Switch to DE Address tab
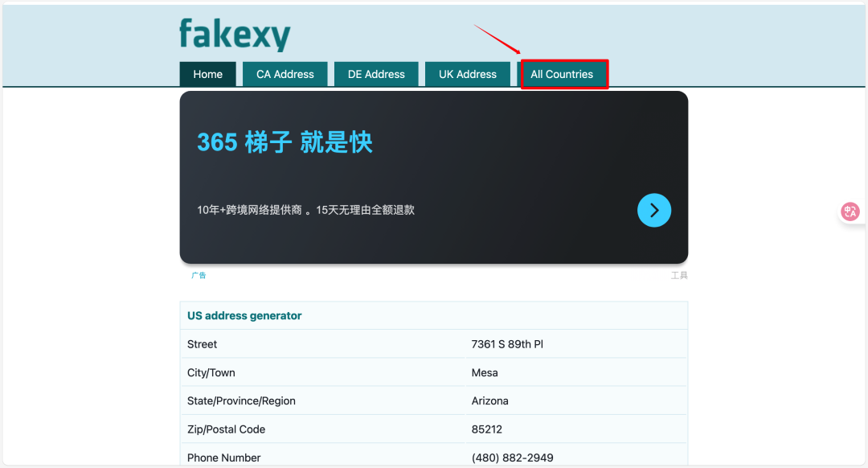Image resolution: width=868 pixels, height=468 pixels. point(376,74)
